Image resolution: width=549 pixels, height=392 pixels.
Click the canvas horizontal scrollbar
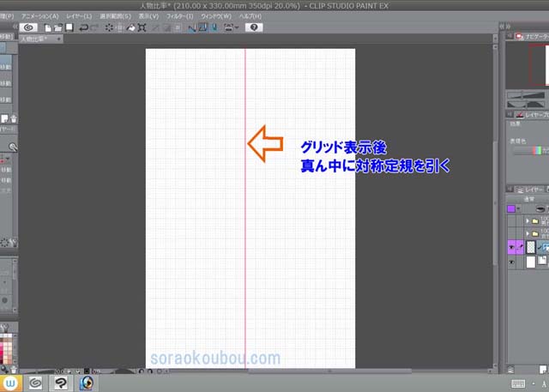[x=329, y=371]
